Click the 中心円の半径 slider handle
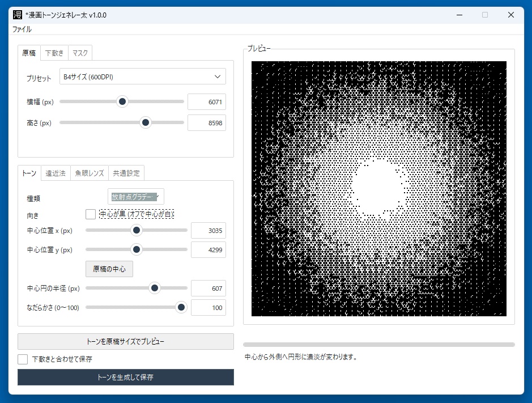 154,289
